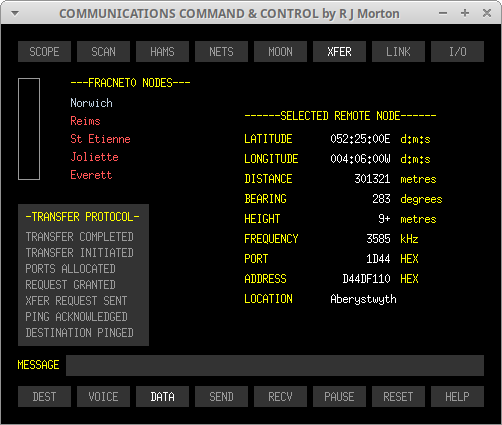The height and width of the screenshot is (425, 502).
Task: Choose DATA transfer mode
Action: click(x=162, y=397)
